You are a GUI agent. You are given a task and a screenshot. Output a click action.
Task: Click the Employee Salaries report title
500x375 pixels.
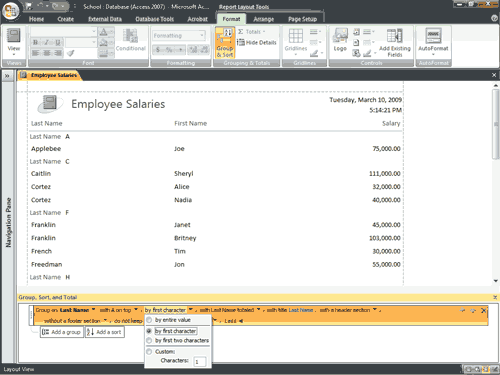pyautogui.click(x=118, y=104)
